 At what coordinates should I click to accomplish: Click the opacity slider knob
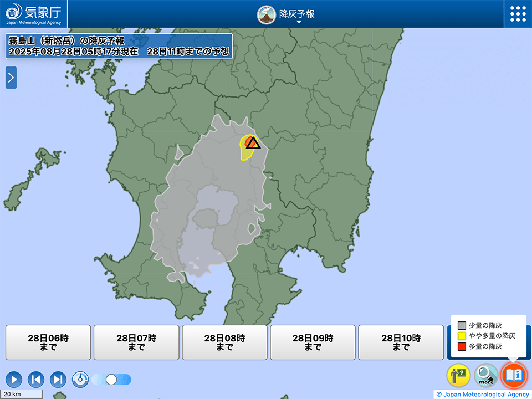[x=111, y=380]
